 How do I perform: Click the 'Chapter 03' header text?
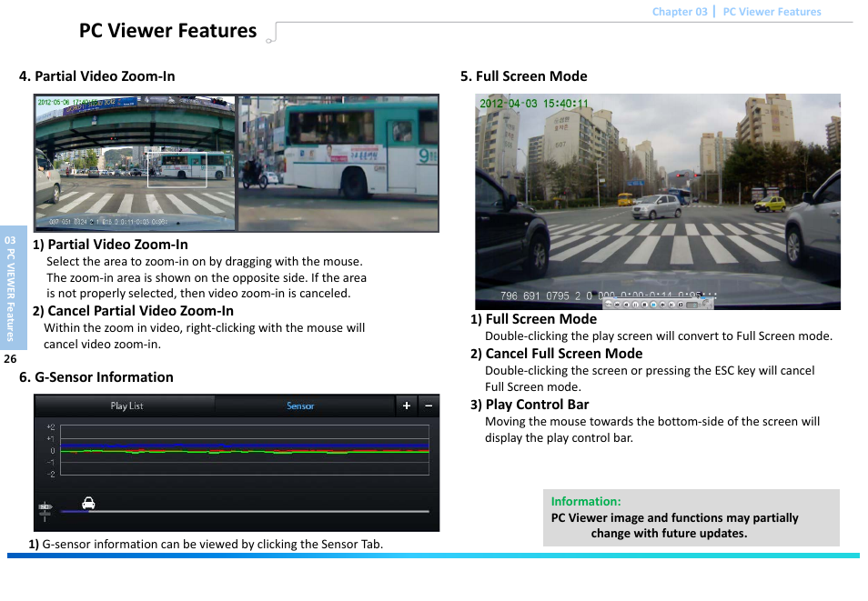coord(680,12)
